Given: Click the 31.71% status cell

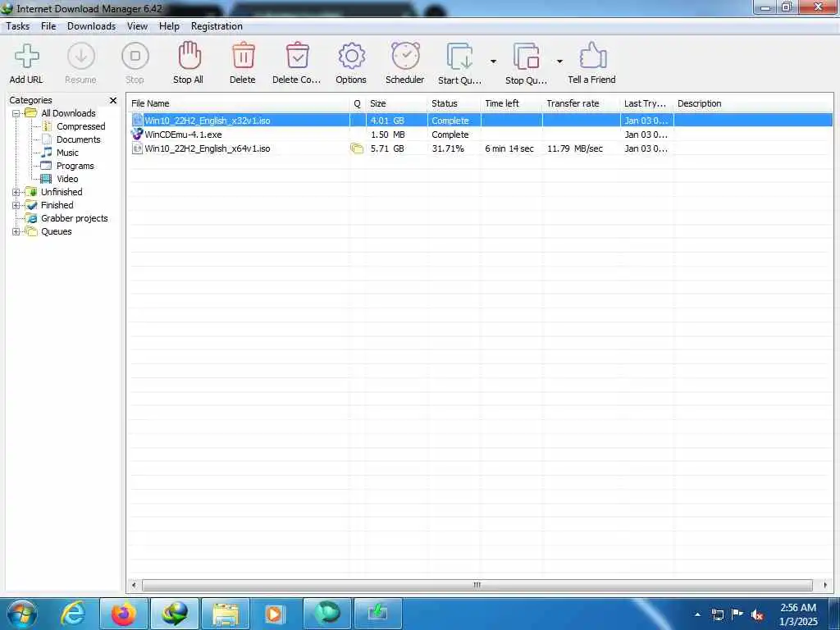Looking at the screenshot, I should click(x=448, y=149).
